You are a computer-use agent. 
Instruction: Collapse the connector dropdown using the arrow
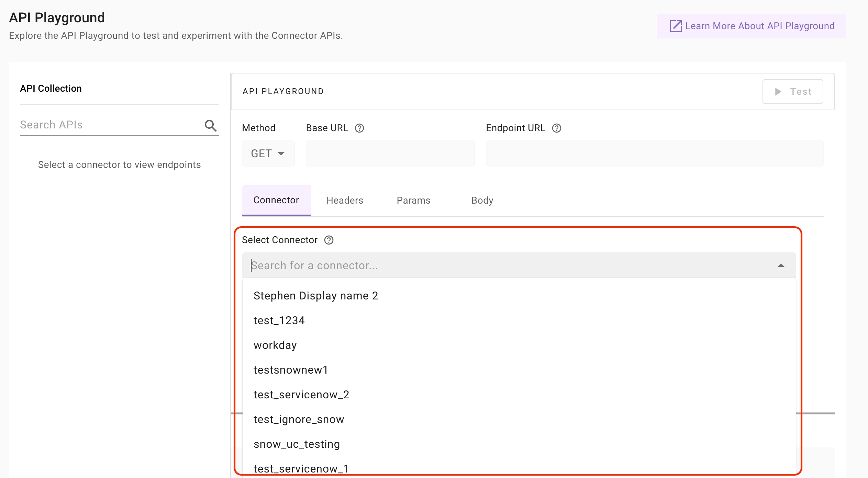click(x=781, y=265)
